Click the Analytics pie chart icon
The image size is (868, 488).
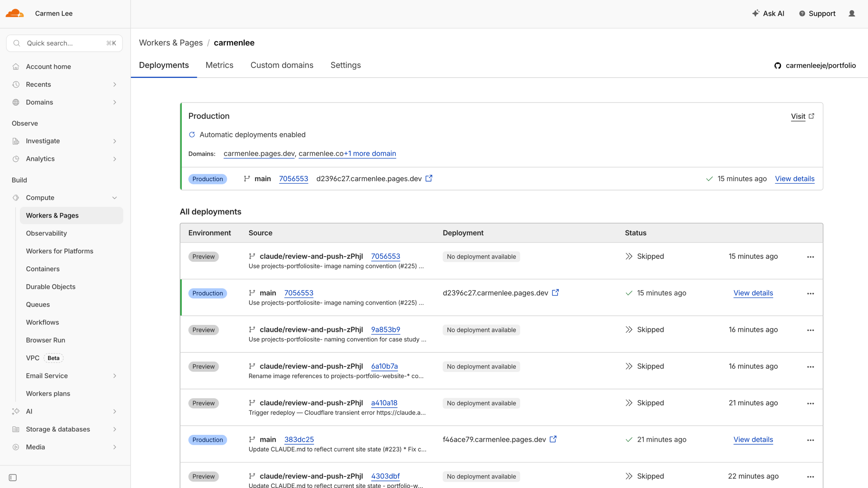tap(16, 159)
